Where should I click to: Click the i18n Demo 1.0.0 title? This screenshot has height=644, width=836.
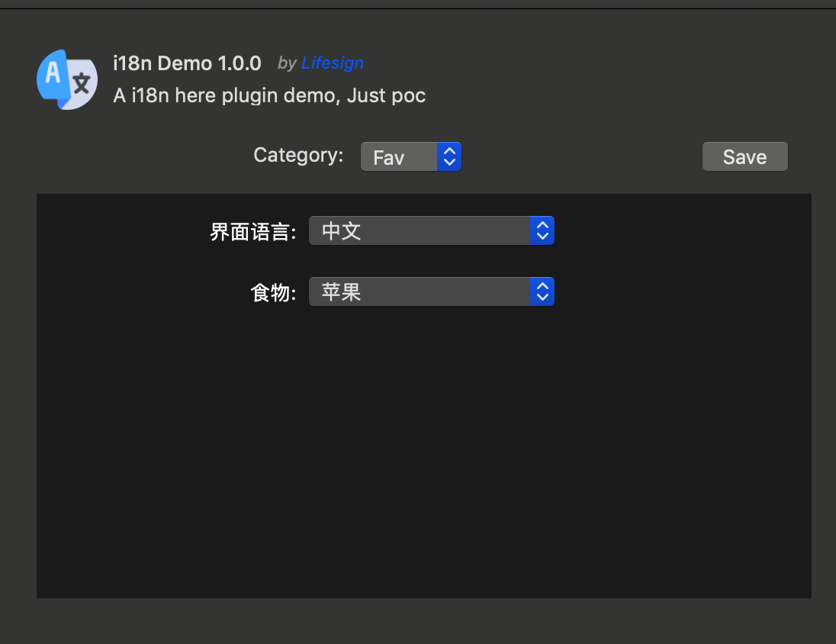click(187, 63)
